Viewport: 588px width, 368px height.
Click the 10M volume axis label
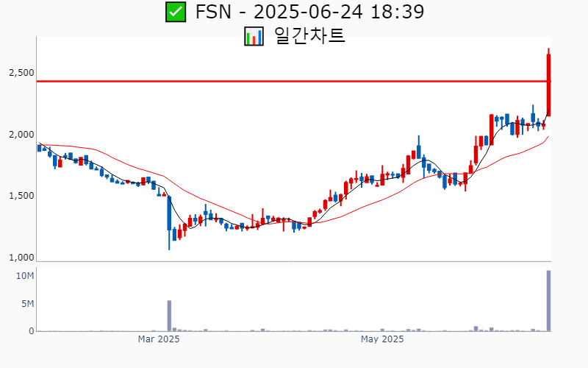[x=25, y=276]
